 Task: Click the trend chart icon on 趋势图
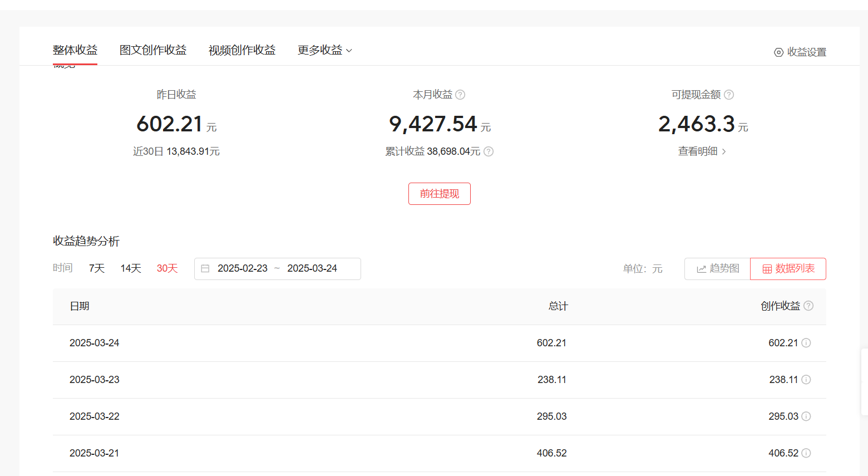point(701,268)
